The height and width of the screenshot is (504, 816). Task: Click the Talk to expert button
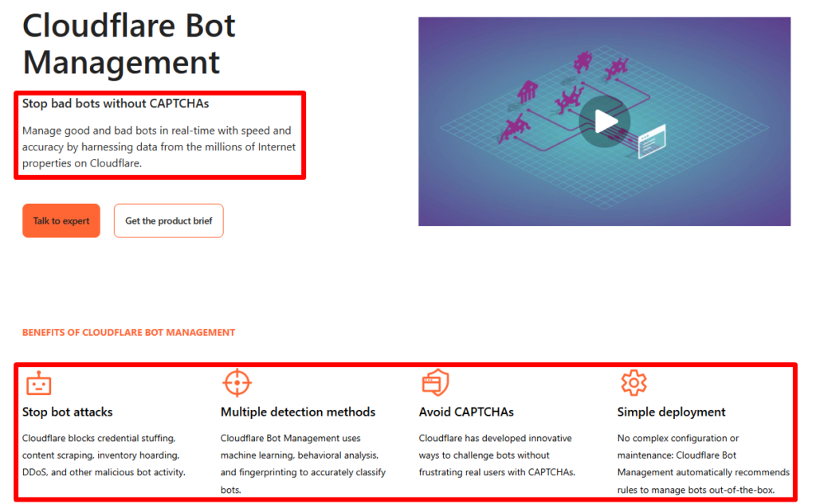coord(61,221)
